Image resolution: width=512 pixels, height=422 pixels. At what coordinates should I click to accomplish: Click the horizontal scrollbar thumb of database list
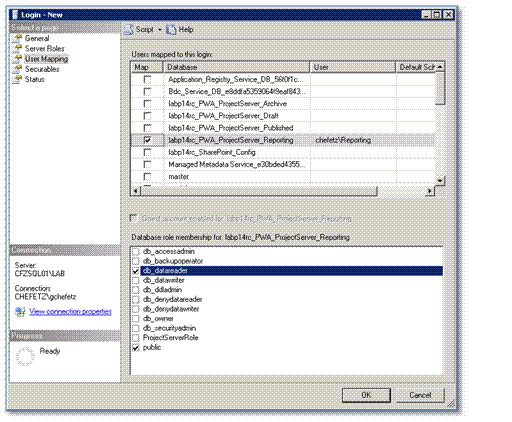[259, 191]
